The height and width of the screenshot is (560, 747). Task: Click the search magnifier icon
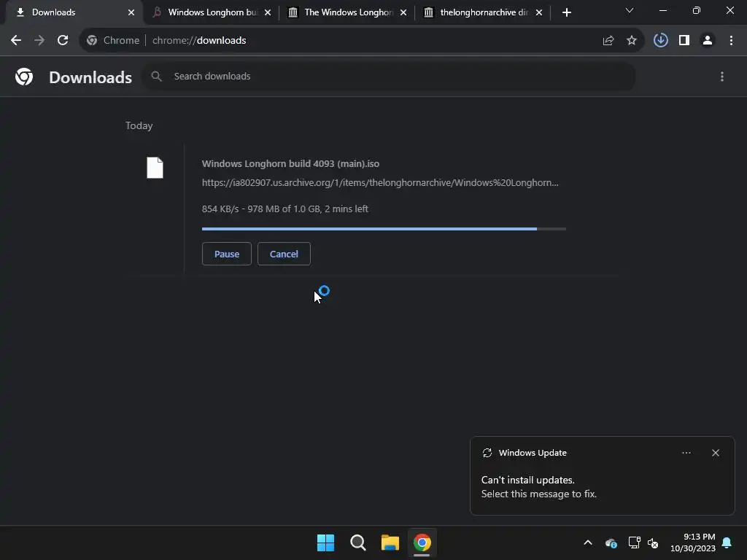pos(156,76)
